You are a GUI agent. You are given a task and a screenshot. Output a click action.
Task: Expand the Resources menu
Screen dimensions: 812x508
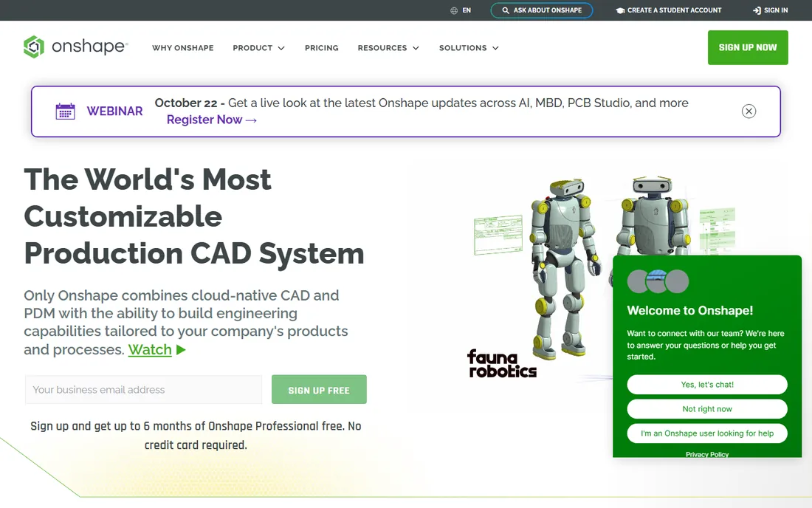tap(388, 48)
